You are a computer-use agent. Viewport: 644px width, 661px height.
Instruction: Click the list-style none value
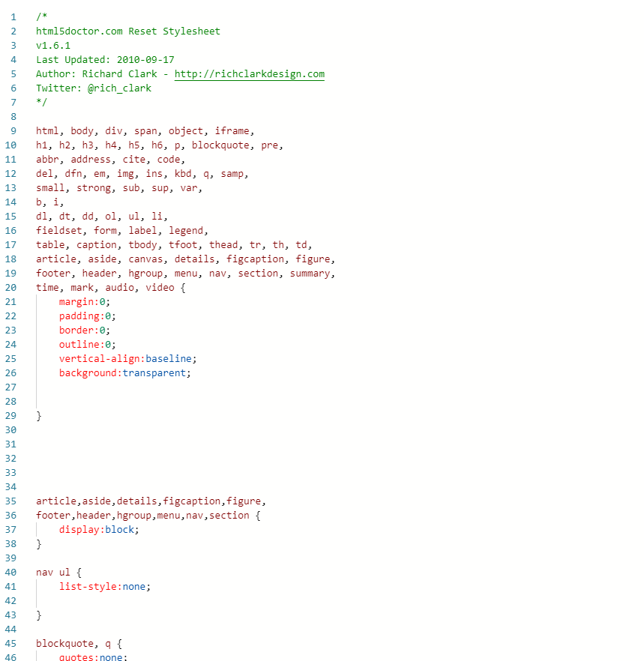click(133, 587)
